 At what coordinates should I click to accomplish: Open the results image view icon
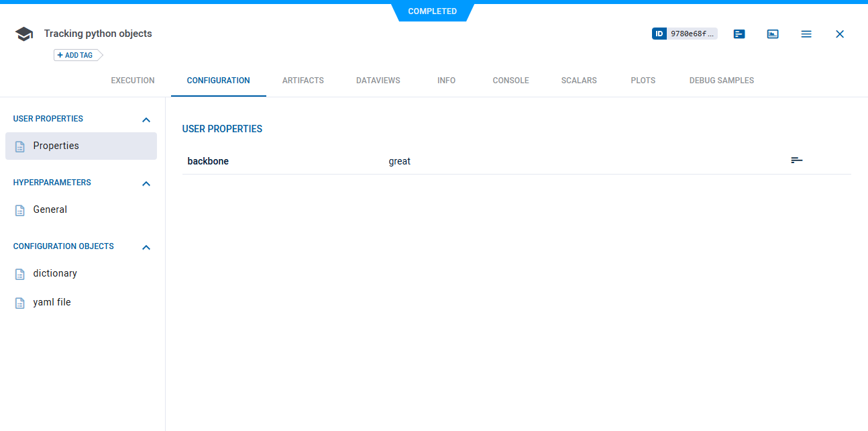coord(773,34)
